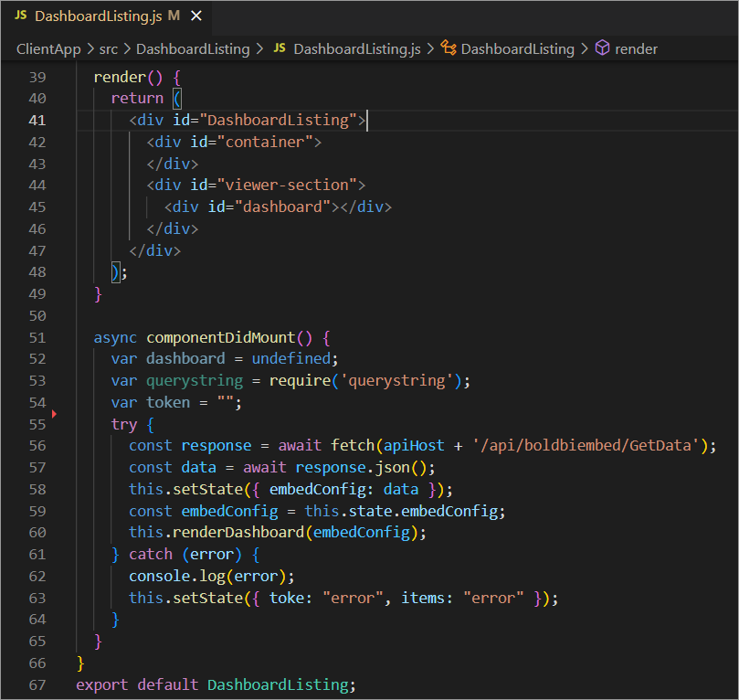This screenshot has width=739, height=700.
Task: Click line number 51 in the gutter
Action: [x=37, y=337]
